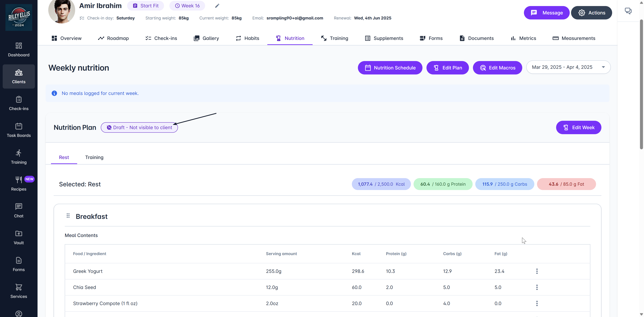
Task: Open the week date range dropdown
Action: pos(568,67)
